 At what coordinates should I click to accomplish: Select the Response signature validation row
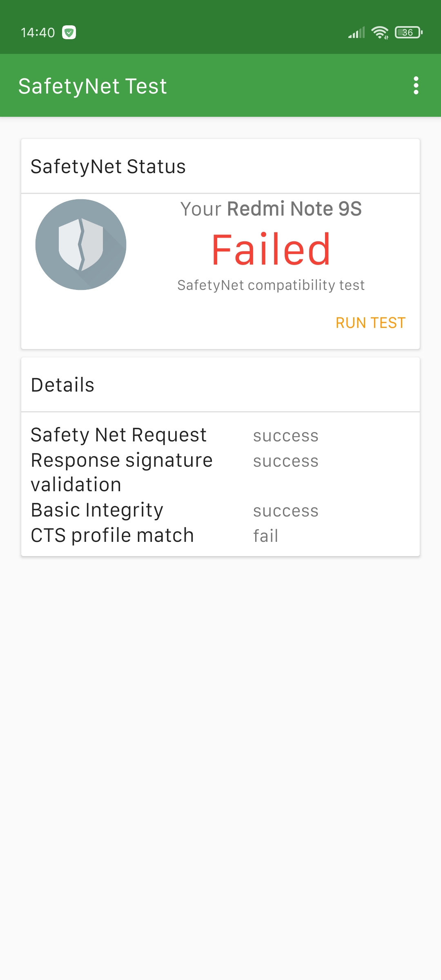(220, 472)
